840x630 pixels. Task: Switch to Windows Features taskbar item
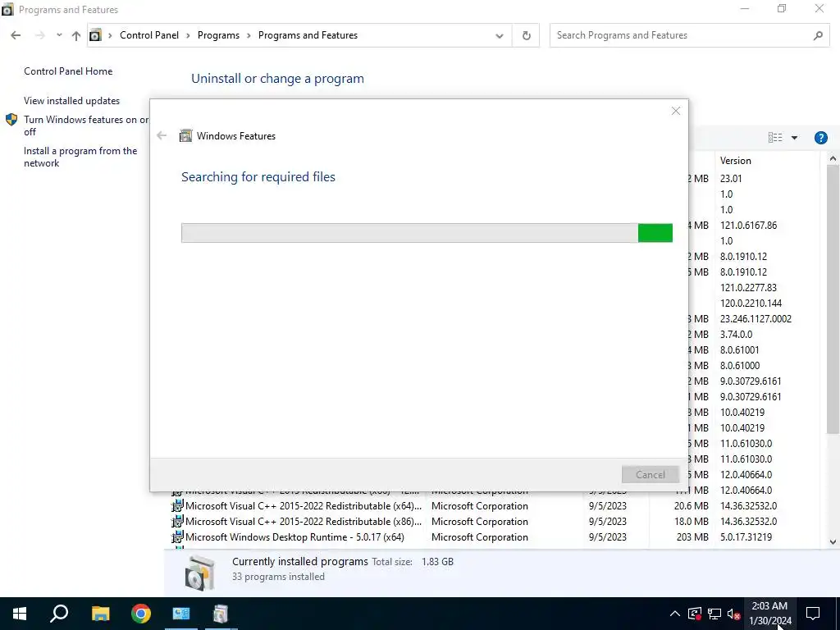click(x=221, y=614)
